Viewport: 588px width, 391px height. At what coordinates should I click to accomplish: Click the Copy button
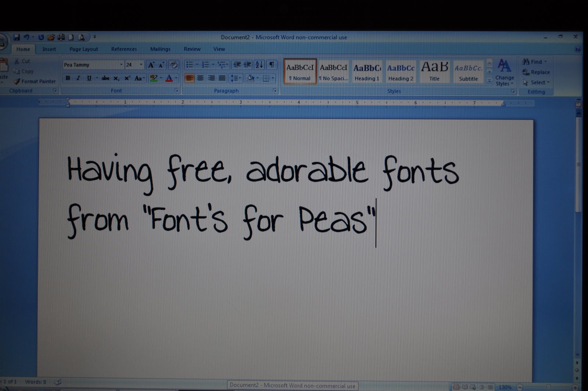click(x=24, y=71)
